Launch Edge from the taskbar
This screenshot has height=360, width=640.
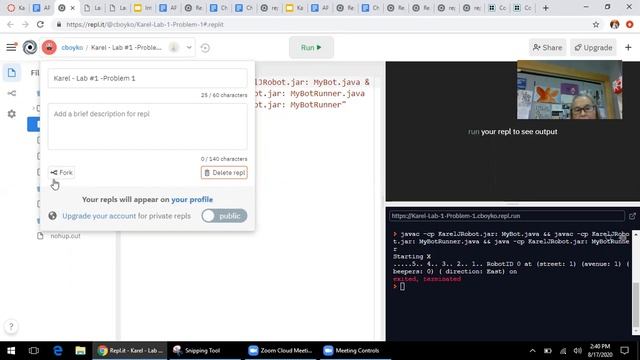tap(58, 351)
